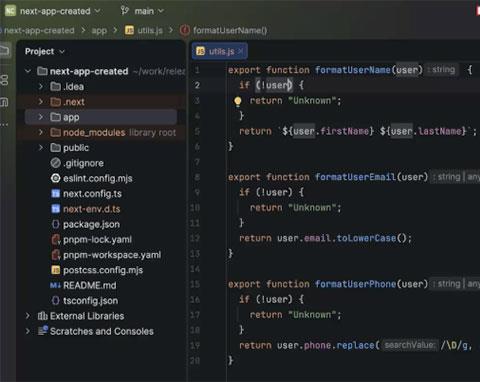Expand the .idea folder

pos(41,86)
